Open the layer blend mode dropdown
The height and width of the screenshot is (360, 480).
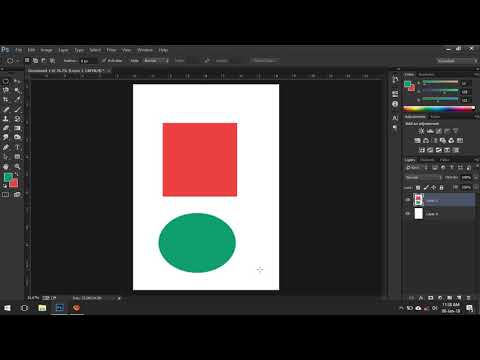pos(423,177)
